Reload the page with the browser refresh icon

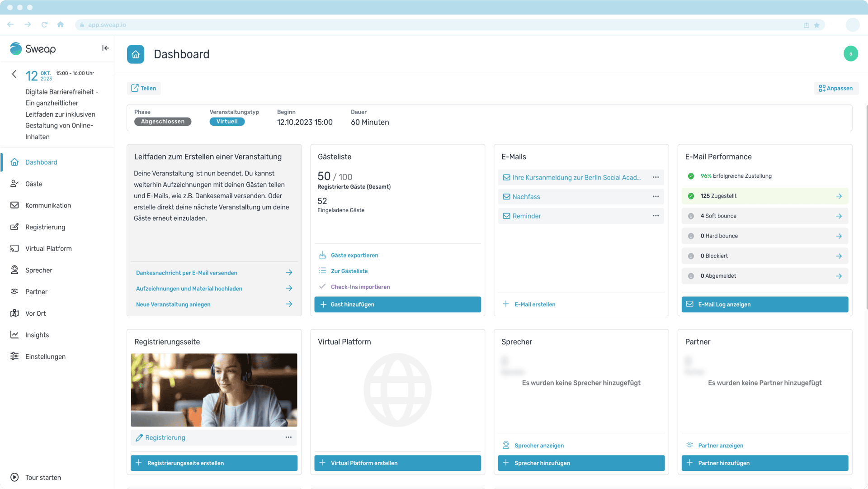(44, 24)
